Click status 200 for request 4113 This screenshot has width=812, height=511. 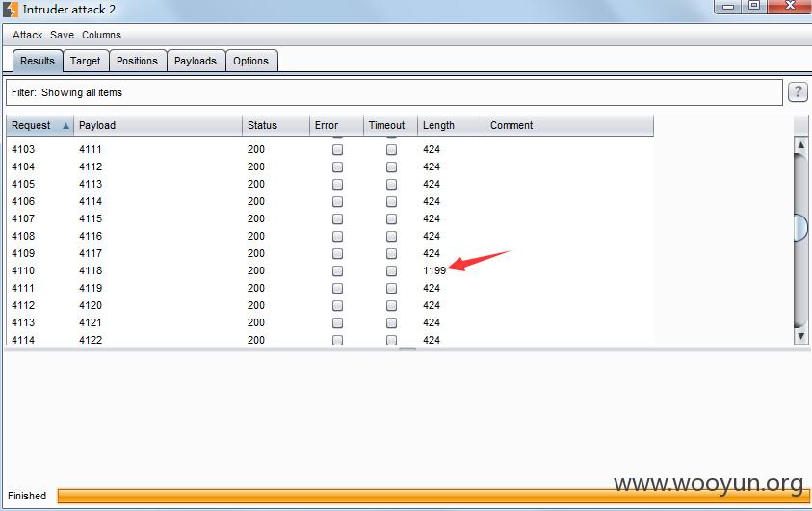pyautogui.click(x=256, y=322)
